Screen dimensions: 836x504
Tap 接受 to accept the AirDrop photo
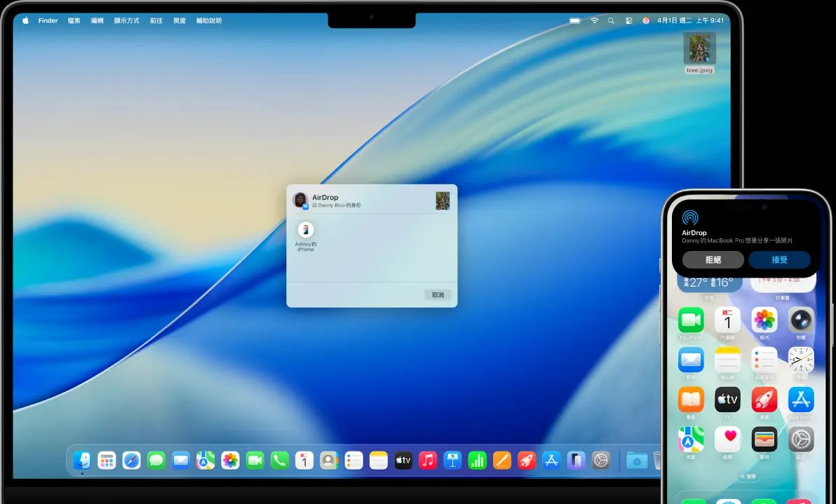pos(780,259)
